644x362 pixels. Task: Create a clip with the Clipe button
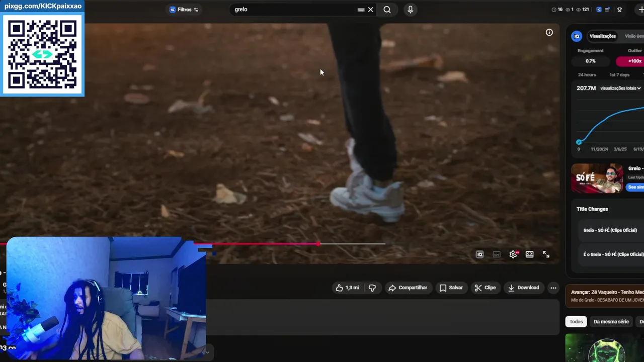coord(485,288)
